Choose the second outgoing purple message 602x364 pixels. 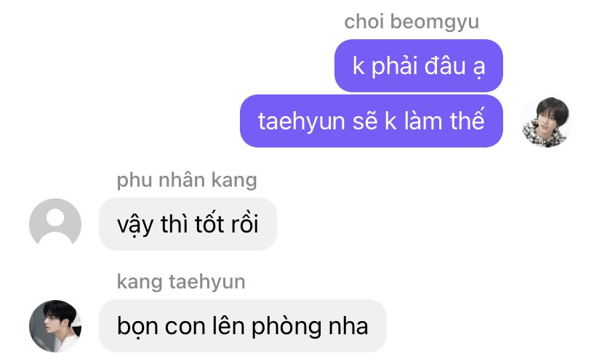pos(372,121)
